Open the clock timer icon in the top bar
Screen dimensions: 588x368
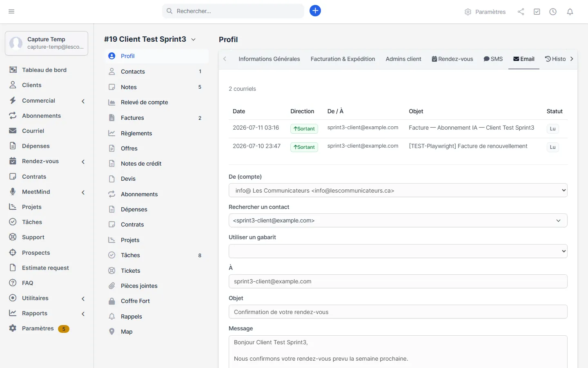point(553,12)
